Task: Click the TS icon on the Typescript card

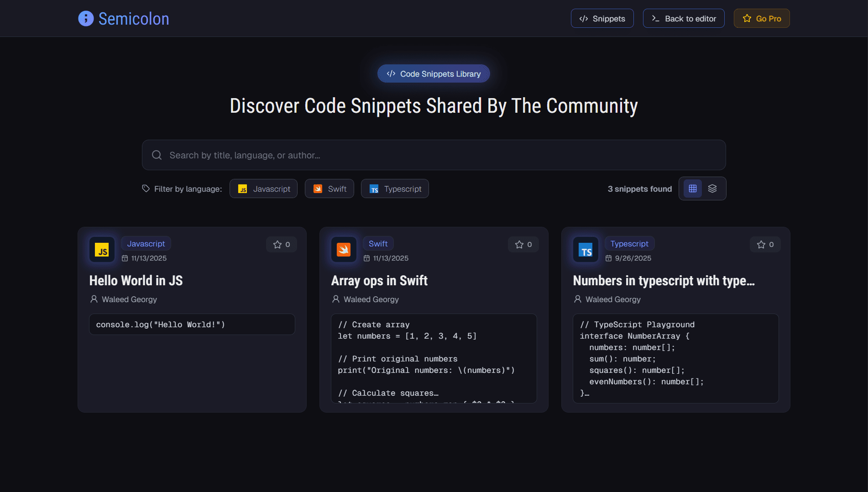Action: [586, 249]
